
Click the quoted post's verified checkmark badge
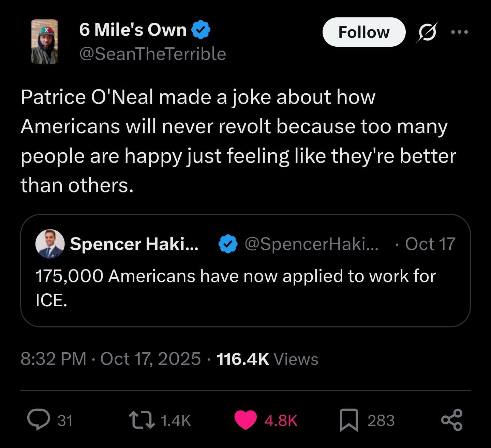(227, 244)
